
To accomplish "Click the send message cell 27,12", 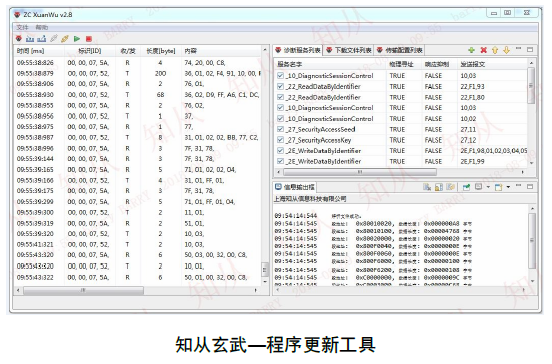I will pos(468,140).
